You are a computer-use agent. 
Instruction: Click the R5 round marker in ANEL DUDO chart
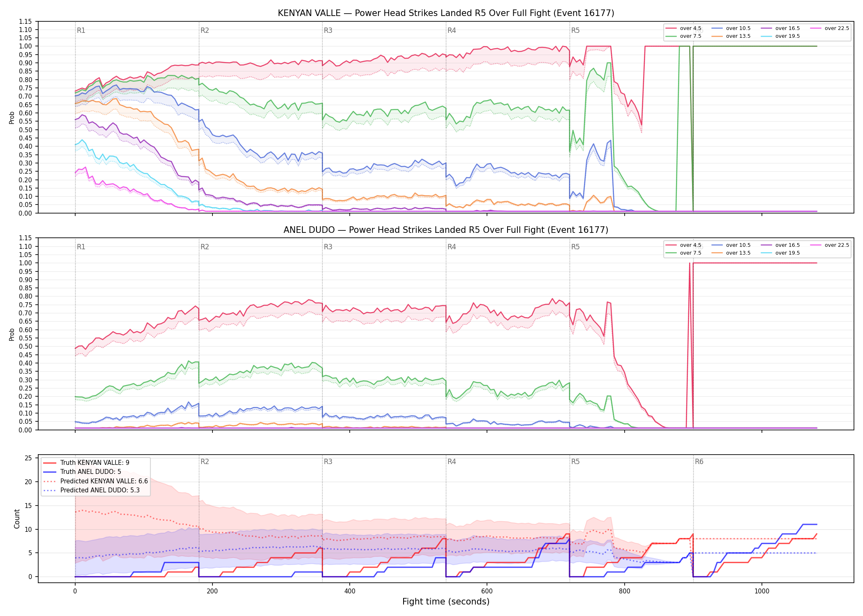575,247
